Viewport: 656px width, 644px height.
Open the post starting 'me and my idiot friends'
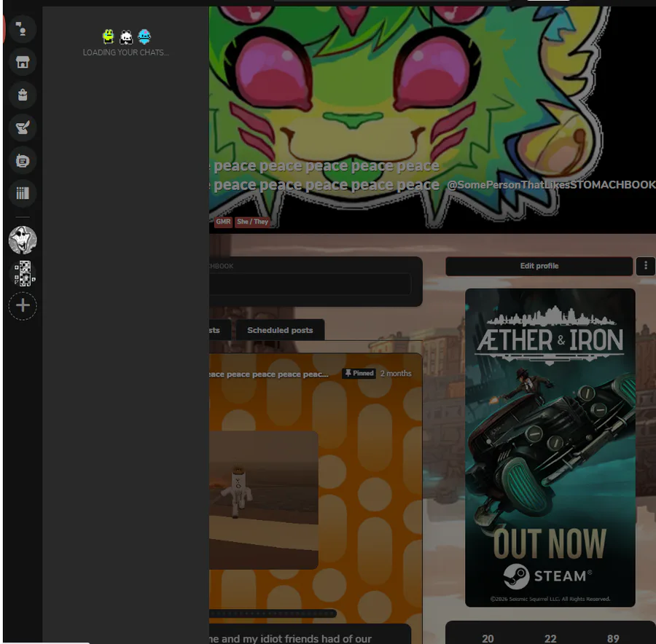tap(310, 635)
